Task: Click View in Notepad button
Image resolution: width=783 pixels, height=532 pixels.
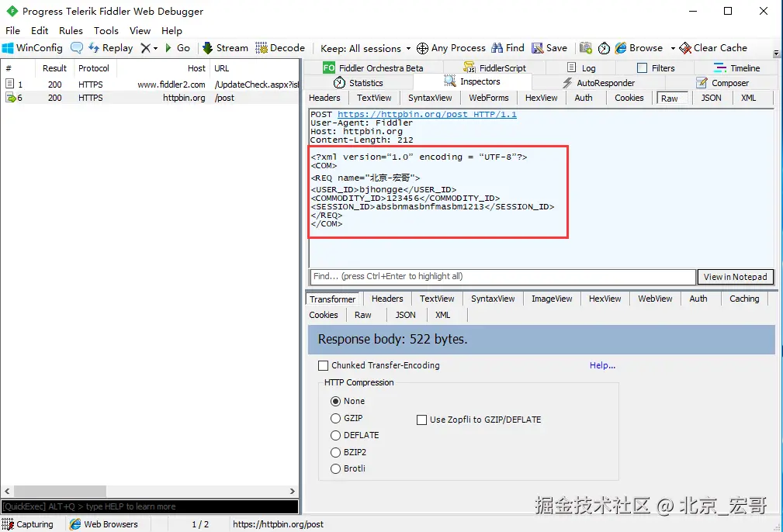Action: pos(735,277)
